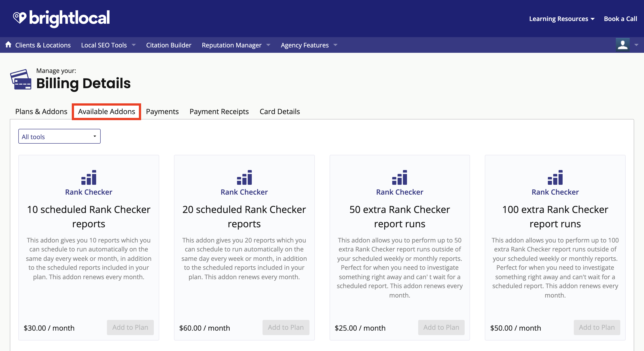Click the chart icon on 50 extra runs card

click(400, 177)
